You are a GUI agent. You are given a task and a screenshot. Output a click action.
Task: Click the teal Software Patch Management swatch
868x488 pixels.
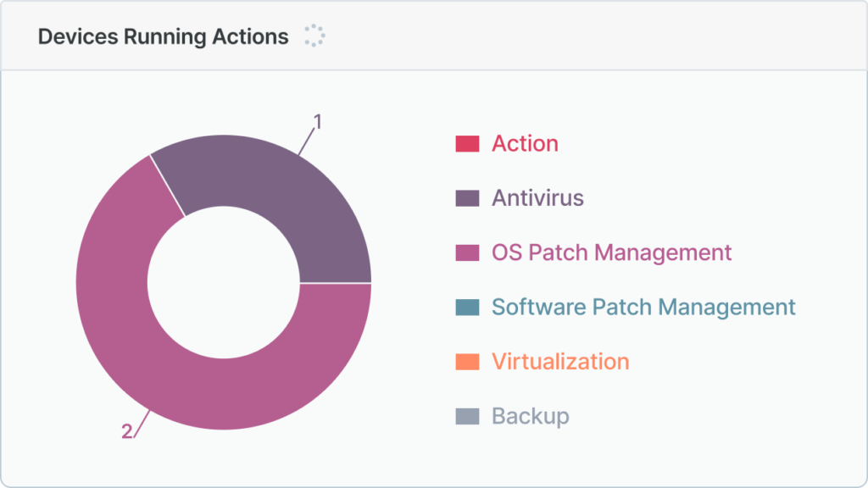point(468,307)
